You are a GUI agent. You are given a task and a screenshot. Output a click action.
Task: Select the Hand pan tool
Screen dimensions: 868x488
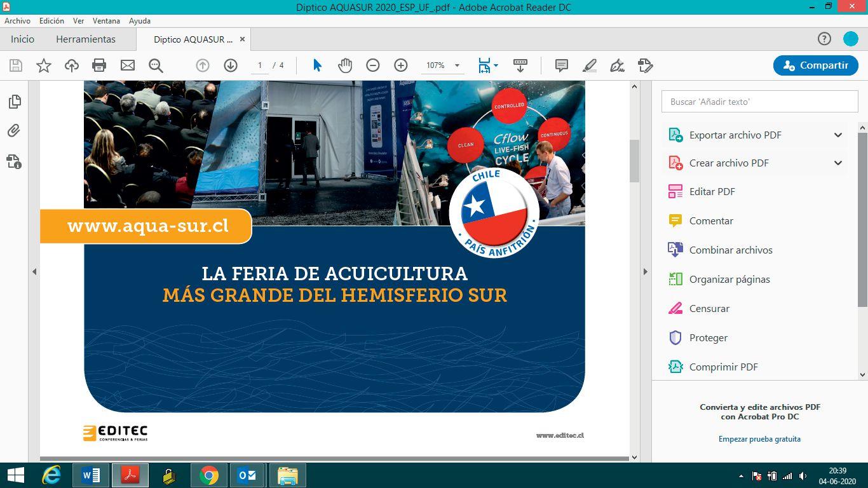coord(345,65)
